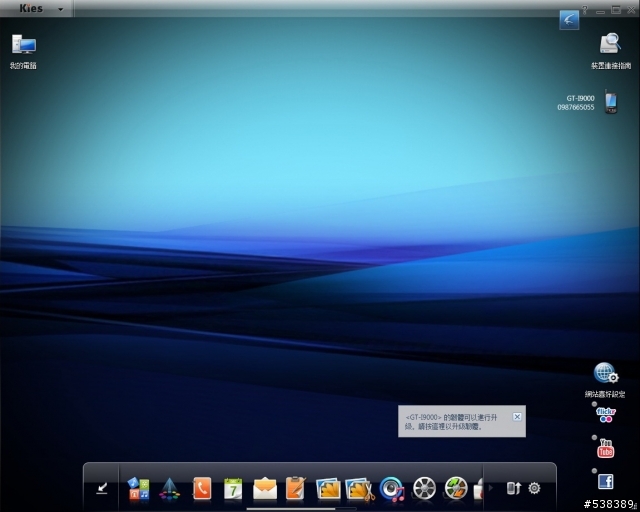Open the photo editor scissors icon
Viewport: 640px width, 512px height.
(x=360, y=489)
